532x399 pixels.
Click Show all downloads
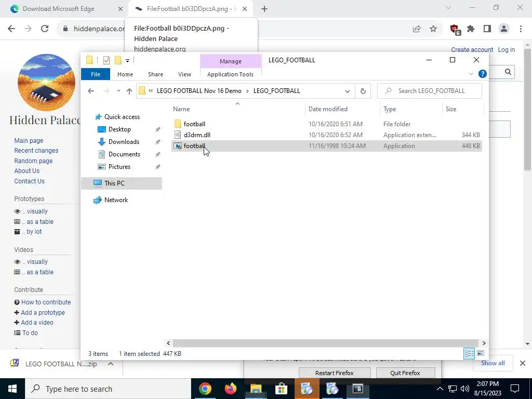(x=493, y=363)
